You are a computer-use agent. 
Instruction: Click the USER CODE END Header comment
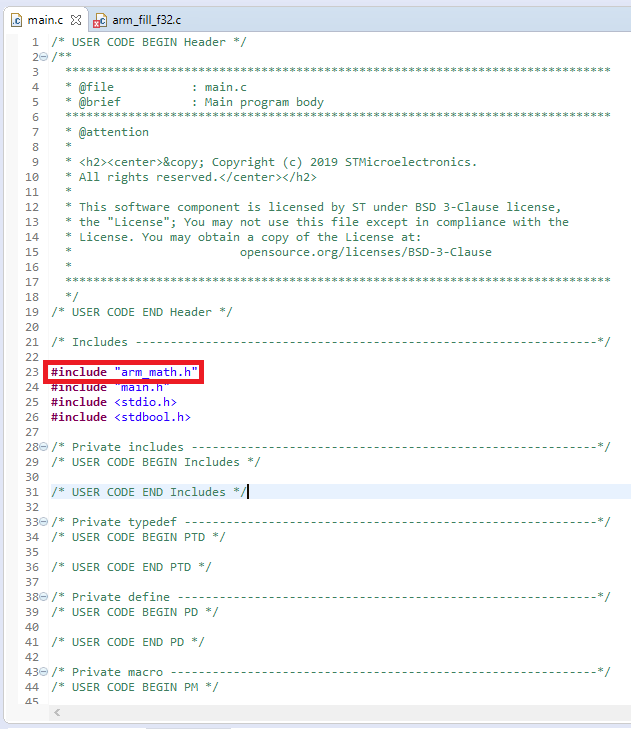point(141,312)
